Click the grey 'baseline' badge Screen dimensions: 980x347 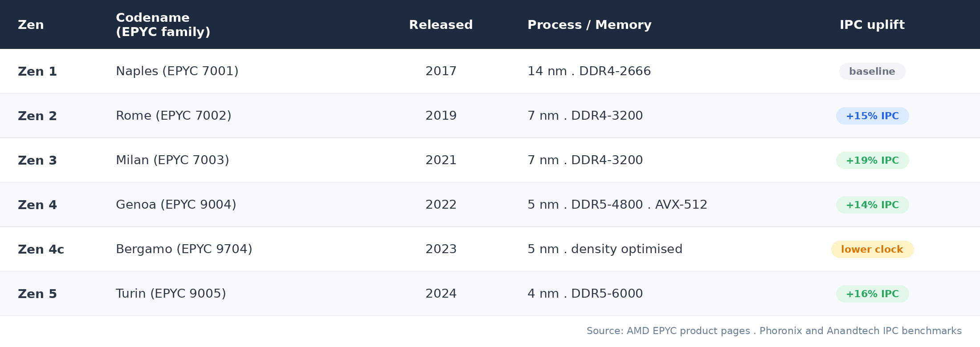[x=872, y=71]
